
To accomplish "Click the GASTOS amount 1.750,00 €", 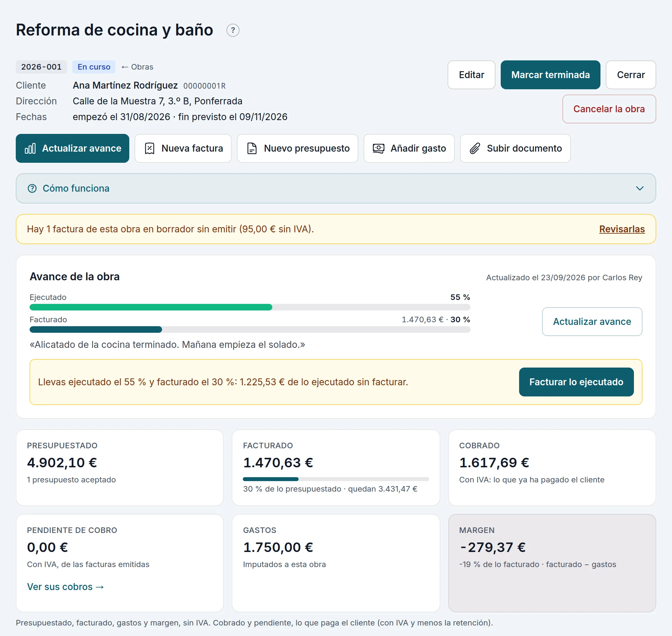I will 278,547.
